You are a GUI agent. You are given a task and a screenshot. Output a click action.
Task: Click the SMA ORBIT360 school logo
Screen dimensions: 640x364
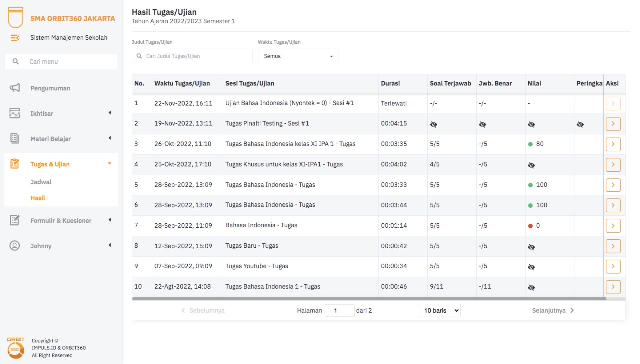16,17
